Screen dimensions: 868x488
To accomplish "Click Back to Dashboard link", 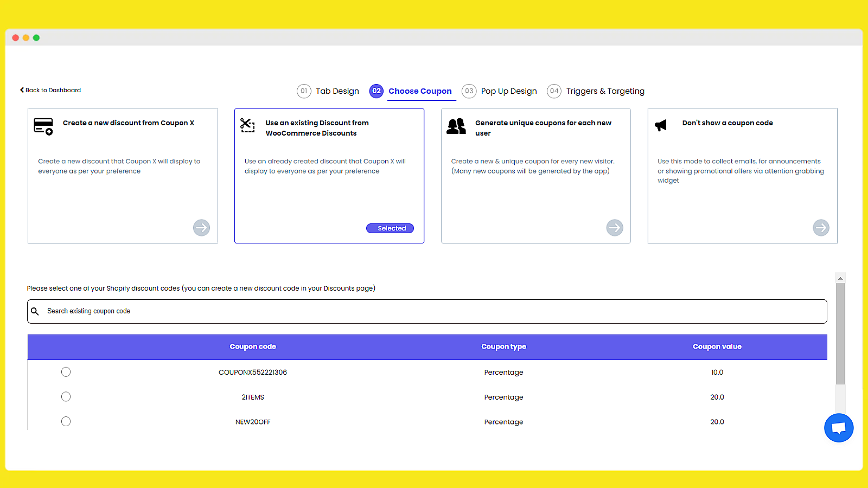I will coord(50,90).
